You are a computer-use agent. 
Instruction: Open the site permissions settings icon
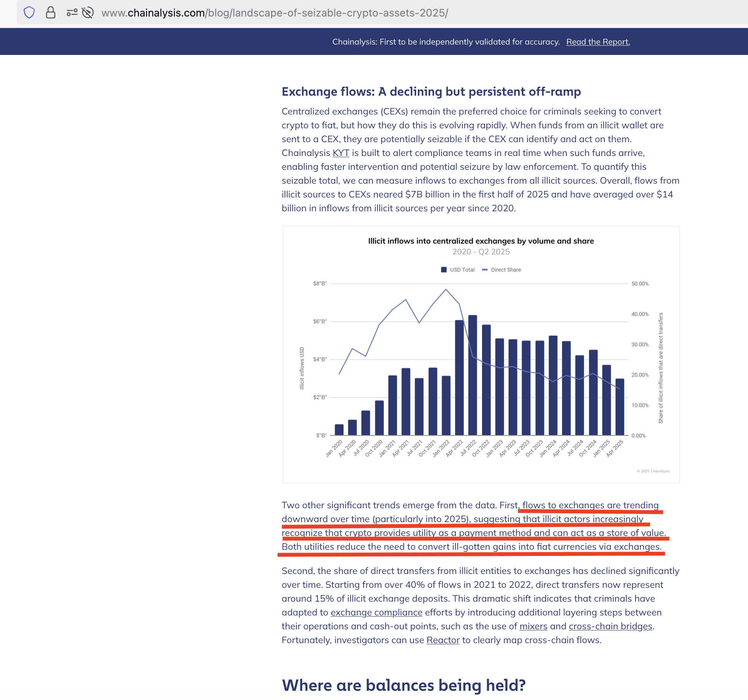pos(72,13)
